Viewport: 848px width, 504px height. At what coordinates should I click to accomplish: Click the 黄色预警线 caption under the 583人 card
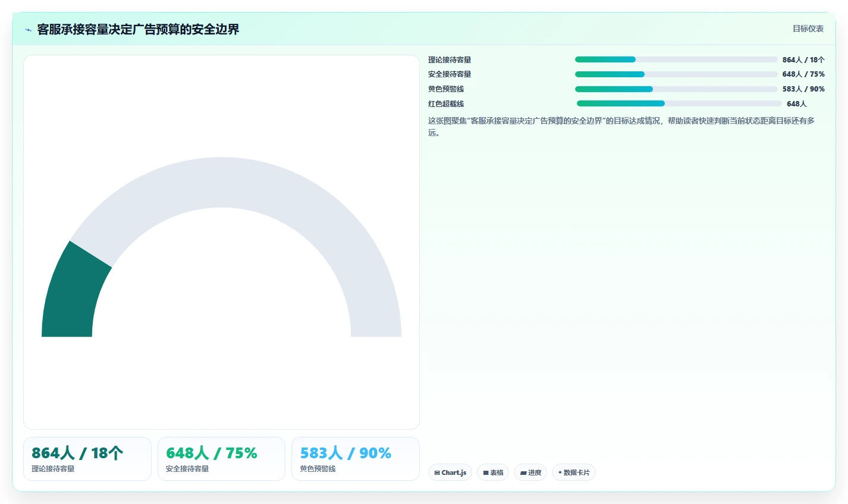click(x=318, y=469)
